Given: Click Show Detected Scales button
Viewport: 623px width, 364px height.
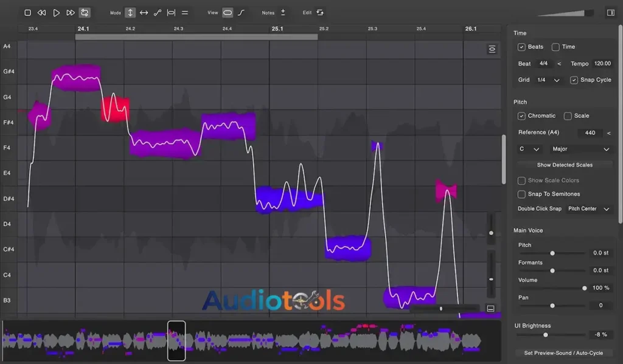Looking at the screenshot, I should click(x=565, y=165).
